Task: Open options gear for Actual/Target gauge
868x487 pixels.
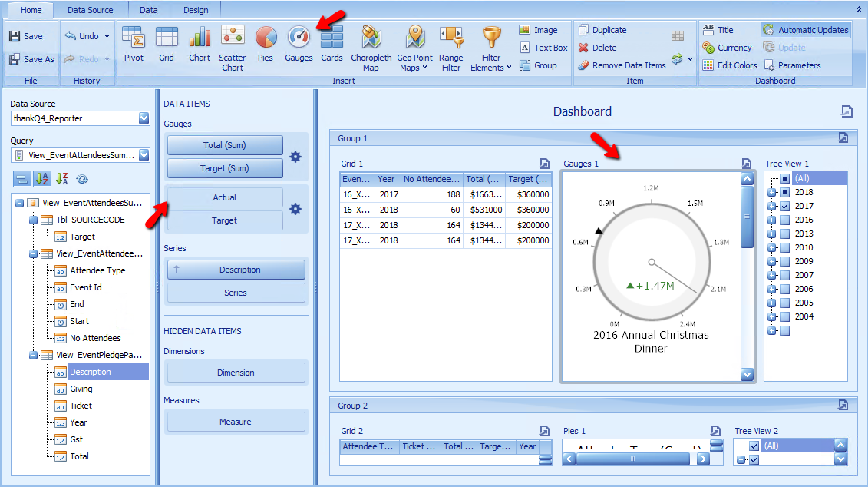Action: click(295, 209)
